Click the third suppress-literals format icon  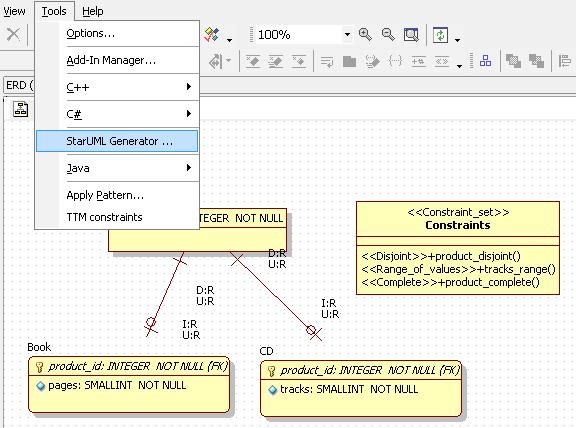coord(299,61)
